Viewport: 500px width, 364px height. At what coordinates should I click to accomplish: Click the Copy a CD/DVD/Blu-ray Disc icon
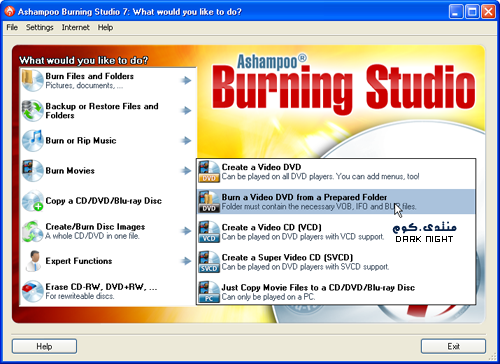(33, 201)
